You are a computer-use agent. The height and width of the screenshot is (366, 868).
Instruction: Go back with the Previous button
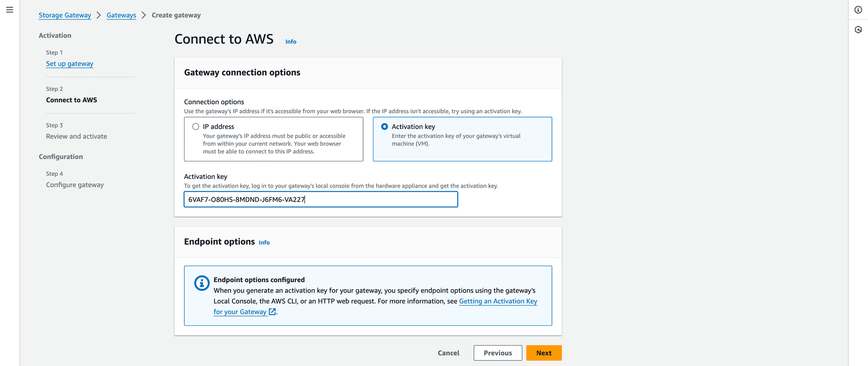498,353
